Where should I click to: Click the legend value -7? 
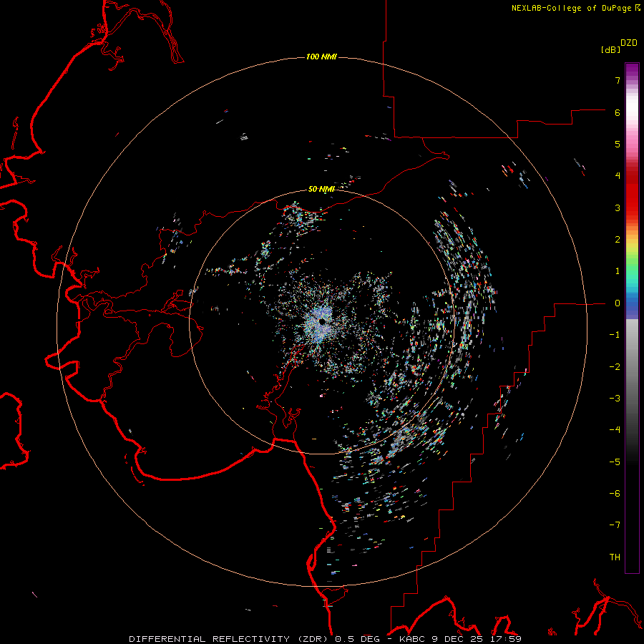click(615, 525)
